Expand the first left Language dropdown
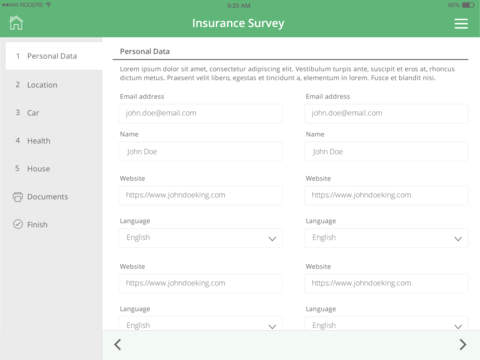 pyautogui.click(x=200, y=238)
